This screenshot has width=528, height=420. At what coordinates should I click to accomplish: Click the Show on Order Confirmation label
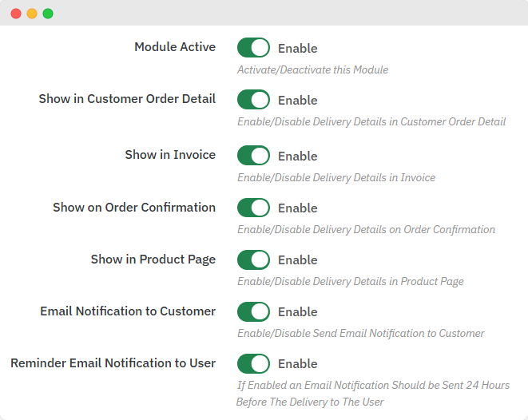[134, 207]
